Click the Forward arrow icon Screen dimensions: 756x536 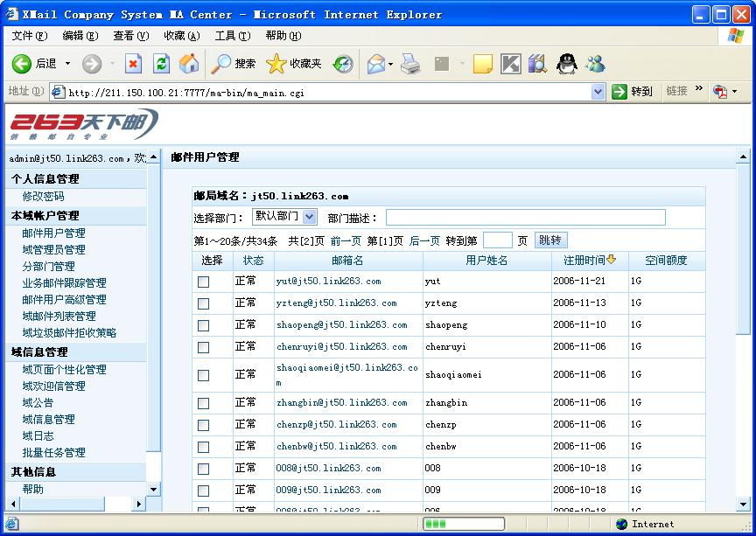click(x=92, y=64)
